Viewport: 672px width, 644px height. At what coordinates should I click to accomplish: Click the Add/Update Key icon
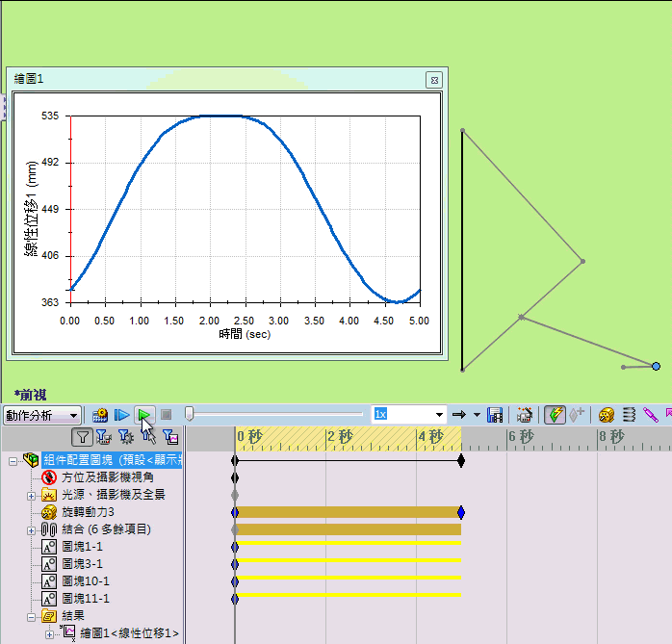click(x=577, y=415)
